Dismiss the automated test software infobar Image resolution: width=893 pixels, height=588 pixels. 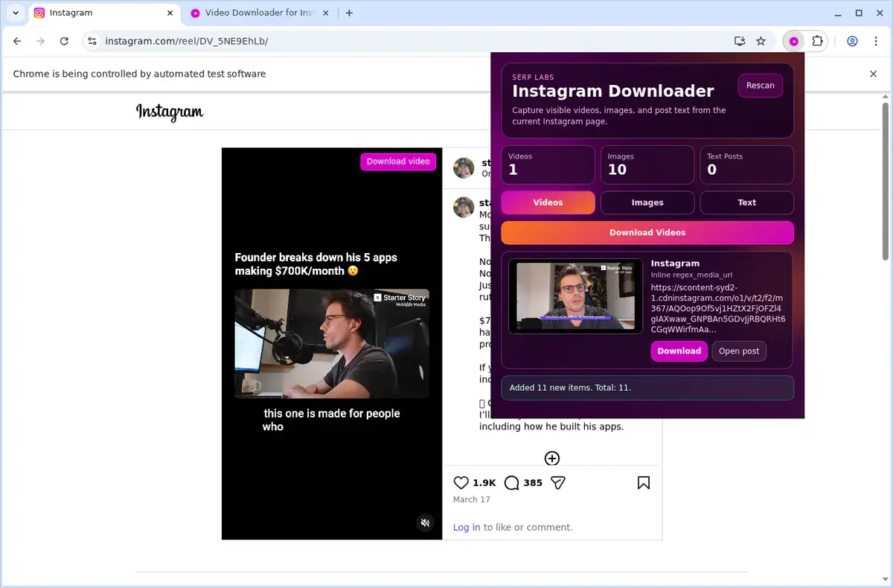click(x=874, y=74)
